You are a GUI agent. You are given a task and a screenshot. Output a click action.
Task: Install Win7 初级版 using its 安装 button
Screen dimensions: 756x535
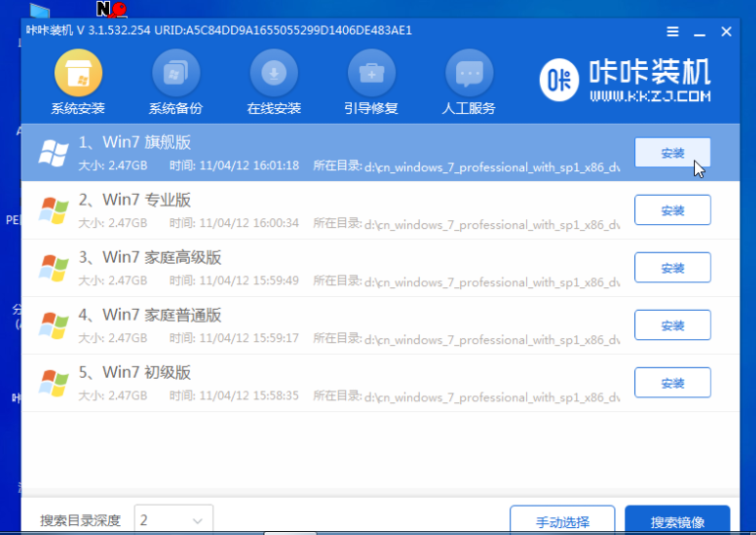(x=672, y=382)
